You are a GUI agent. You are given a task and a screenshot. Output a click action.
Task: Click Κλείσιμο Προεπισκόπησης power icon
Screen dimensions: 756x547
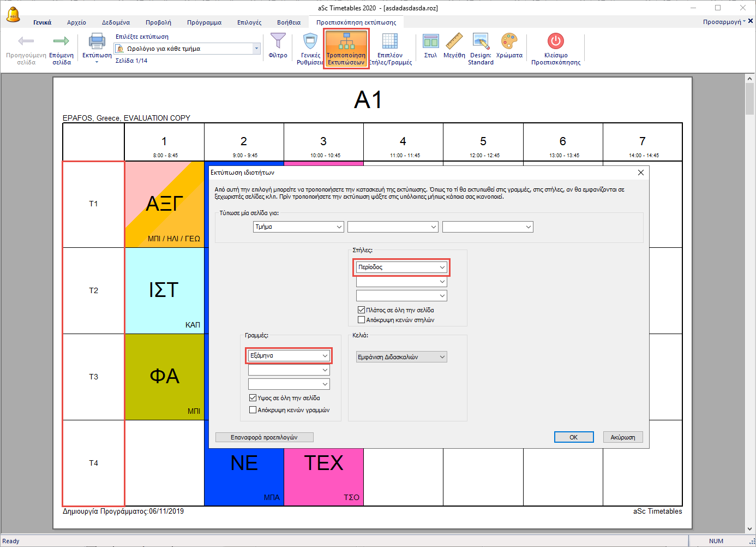(x=555, y=42)
